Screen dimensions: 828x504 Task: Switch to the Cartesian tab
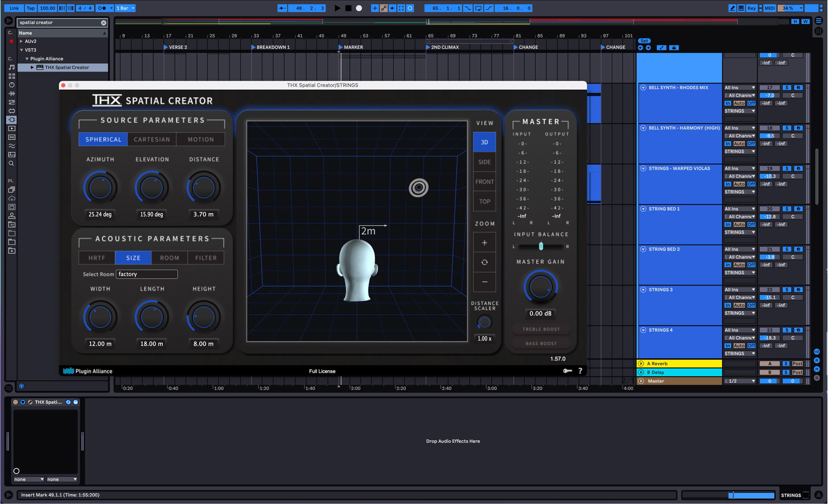click(152, 139)
